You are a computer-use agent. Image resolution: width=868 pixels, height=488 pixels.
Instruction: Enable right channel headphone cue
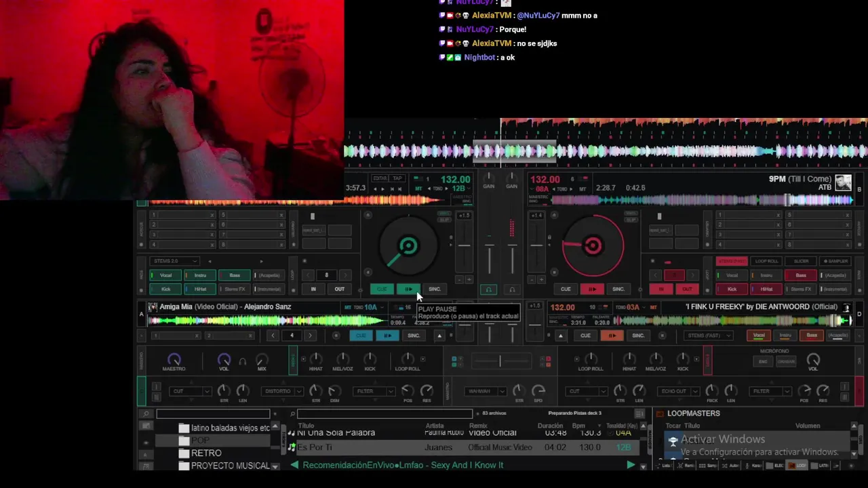[x=512, y=289]
